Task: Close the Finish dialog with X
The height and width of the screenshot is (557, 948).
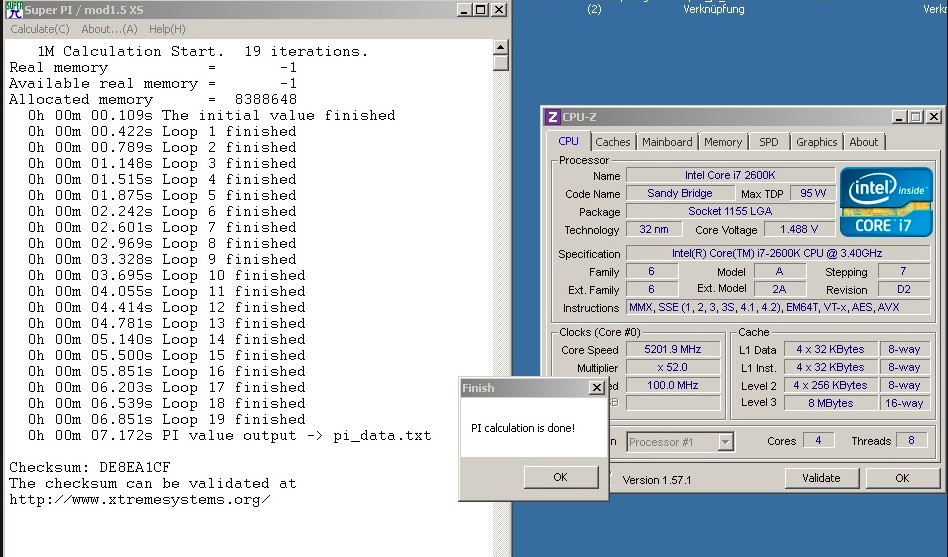Action: (x=597, y=388)
